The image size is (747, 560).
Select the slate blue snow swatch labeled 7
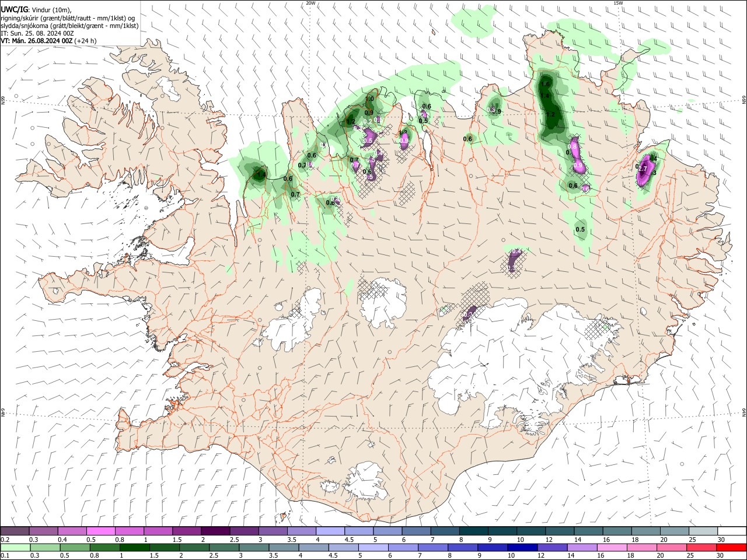445,531
